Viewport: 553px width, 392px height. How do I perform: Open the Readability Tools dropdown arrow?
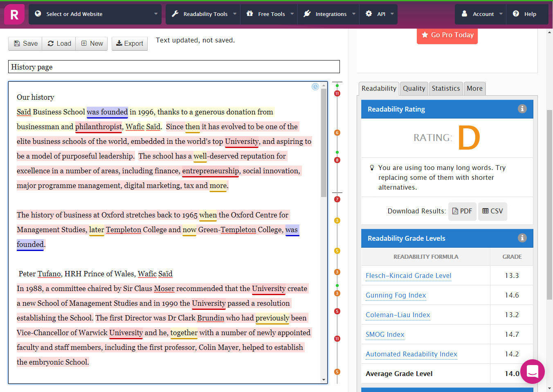pyautogui.click(x=235, y=14)
